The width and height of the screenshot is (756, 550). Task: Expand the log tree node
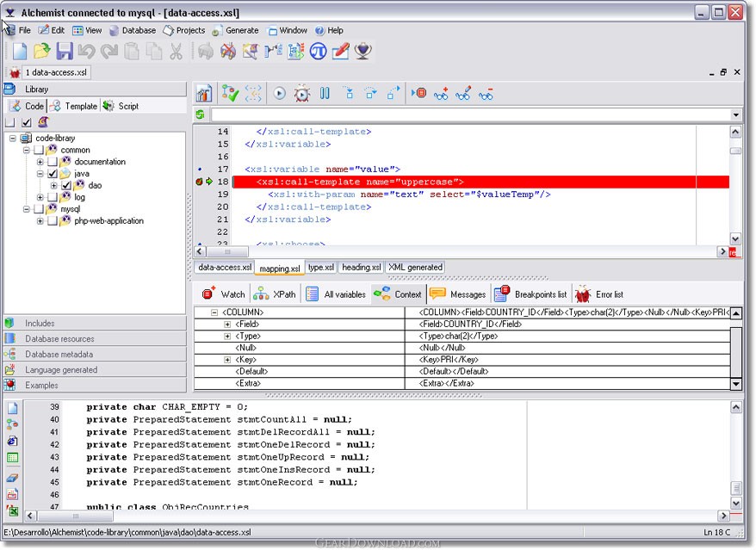click(x=40, y=197)
